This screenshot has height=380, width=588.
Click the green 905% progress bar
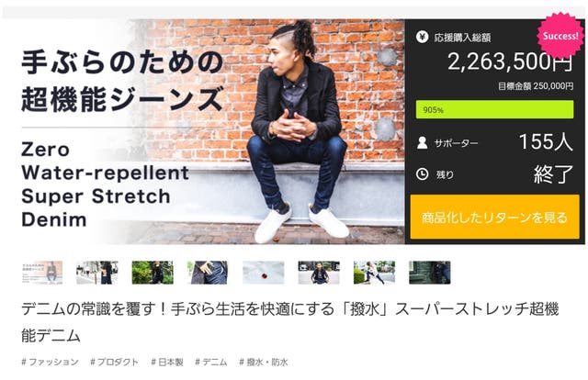(x=494, y=109)
